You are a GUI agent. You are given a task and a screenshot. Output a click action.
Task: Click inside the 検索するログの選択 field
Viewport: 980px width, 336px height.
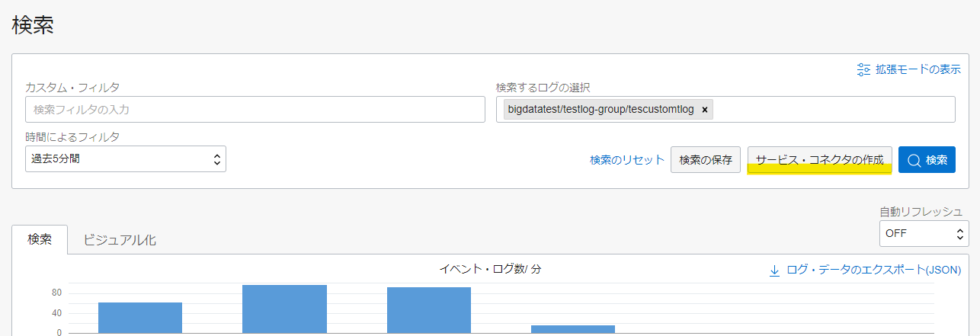click(x=725, y=110)
